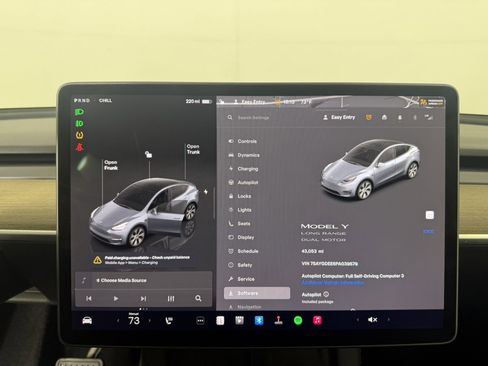Tap Choose Media Source
Image resolution: width=488 pixels, height=366 pixels.
point(121,280)
